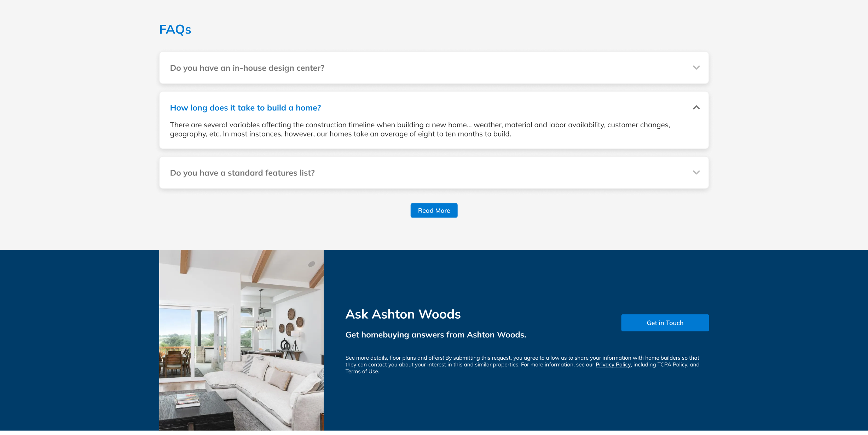Screen dimensions: 868x435
Task: Click 'How long does it take to build a home?' heading
Action: pyautogui.click(x=245, y=108)
